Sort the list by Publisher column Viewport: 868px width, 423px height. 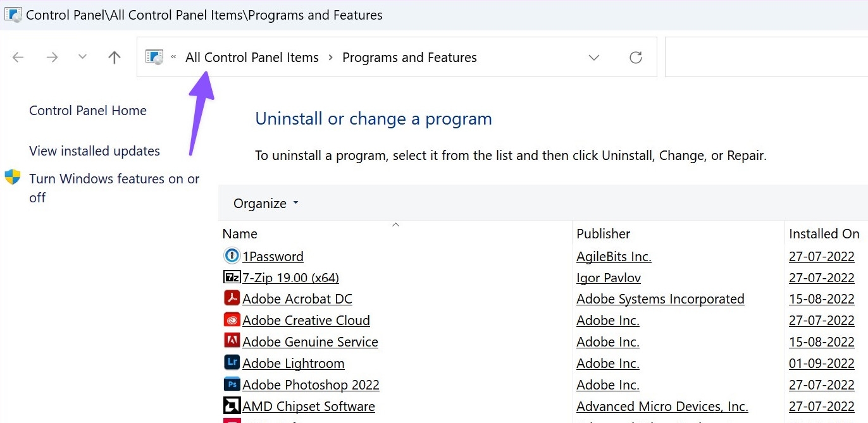pos(603,234)
